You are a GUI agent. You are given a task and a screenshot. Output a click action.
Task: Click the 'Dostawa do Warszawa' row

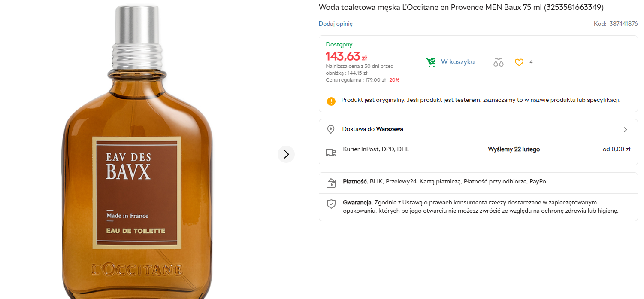372,129
